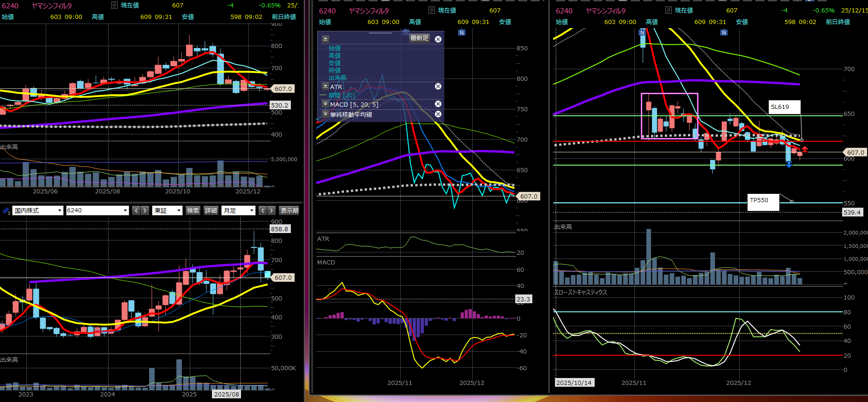Expand the 単純移動平均線 settings
The image size is (868, 402).
pyautogui.click(x=325, y=114)
